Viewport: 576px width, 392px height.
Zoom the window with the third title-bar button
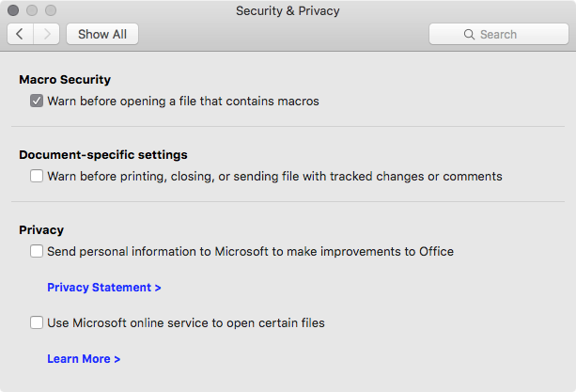(x=51, y=10)
